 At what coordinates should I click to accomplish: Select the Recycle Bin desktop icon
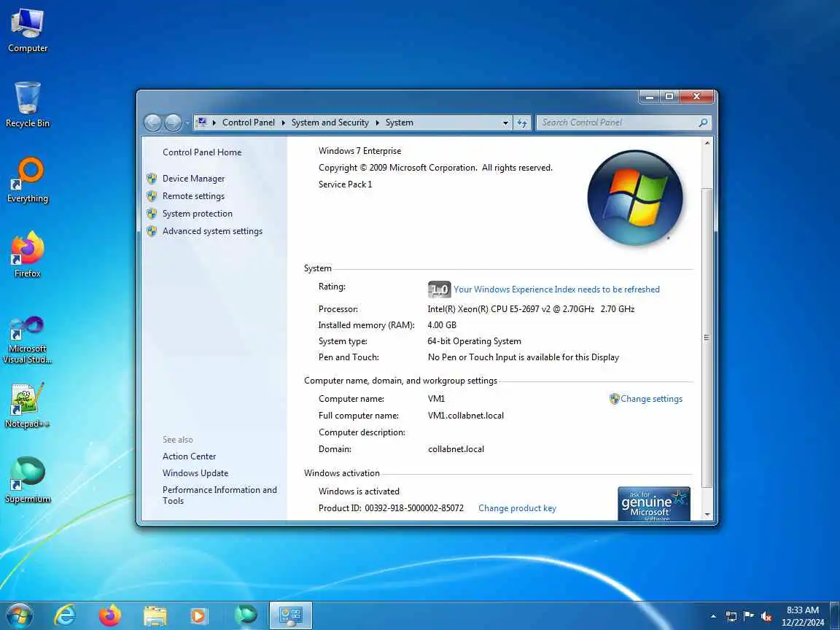point(27,105)
